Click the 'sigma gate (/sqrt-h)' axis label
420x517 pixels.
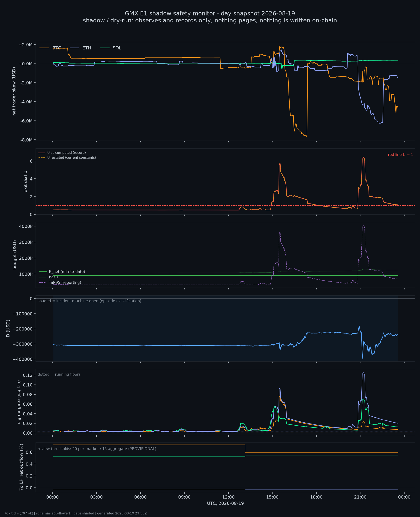[x=19, y=402]
